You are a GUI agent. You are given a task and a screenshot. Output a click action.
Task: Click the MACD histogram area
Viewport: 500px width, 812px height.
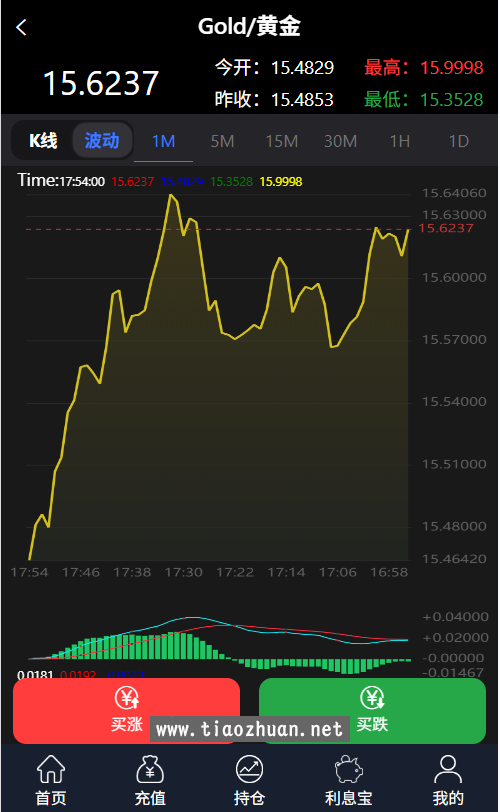(x=220, y=645)
